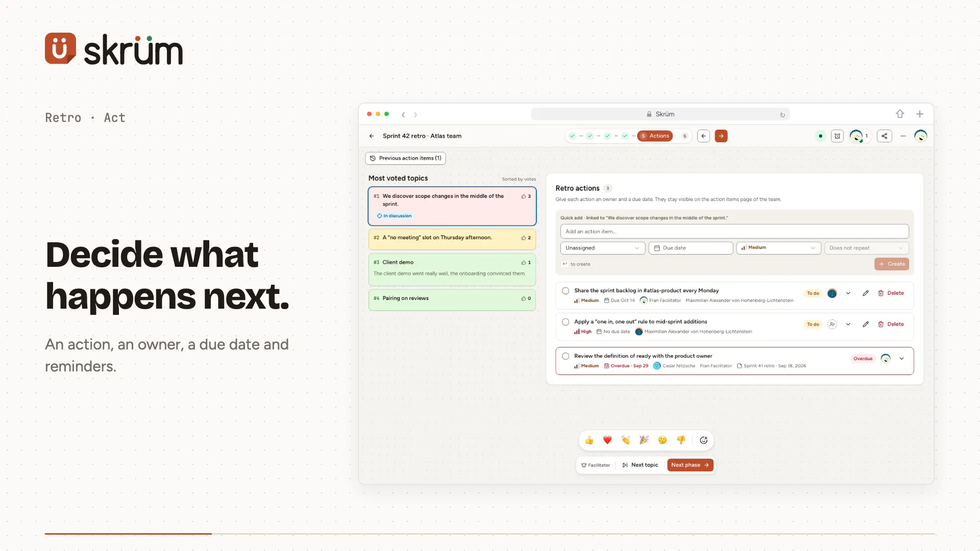The image size is (980, 551).
Task: Focus the 'Add an action item...' field
Action: coord(734,232)
